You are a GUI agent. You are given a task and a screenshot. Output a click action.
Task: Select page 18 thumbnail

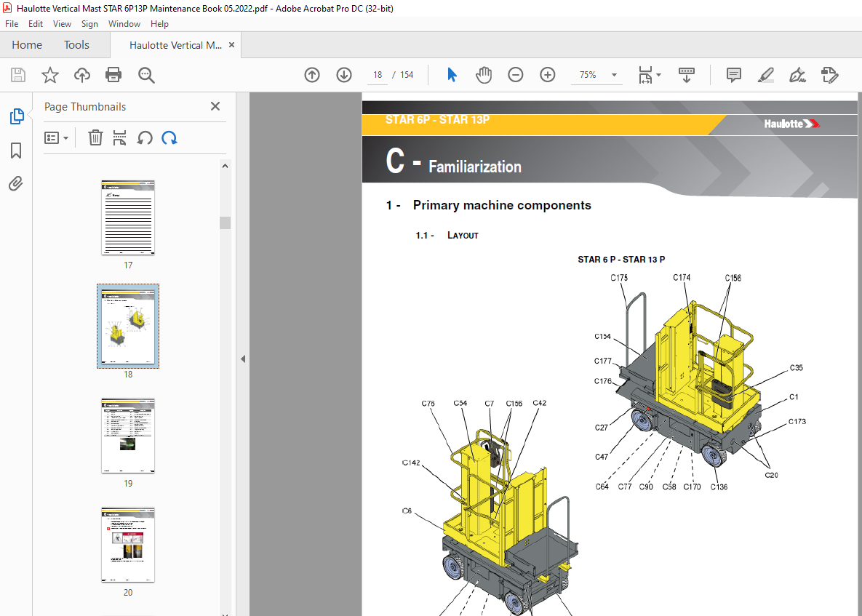[x=128, y=327]
